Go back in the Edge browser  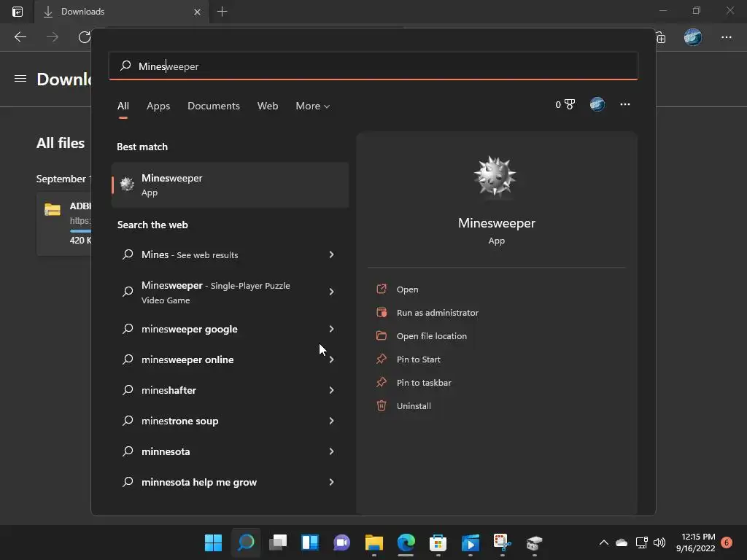(20, 37)
